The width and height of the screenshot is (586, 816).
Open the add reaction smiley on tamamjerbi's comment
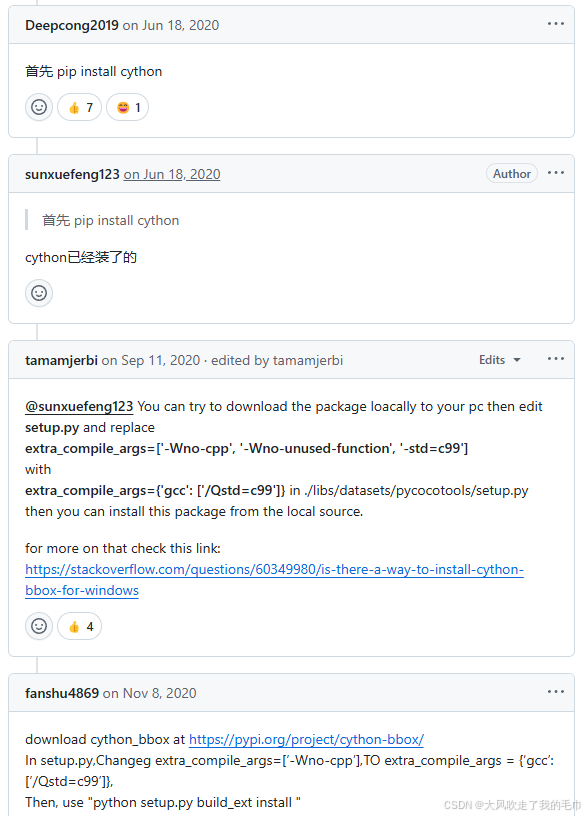tap(38, 626)
